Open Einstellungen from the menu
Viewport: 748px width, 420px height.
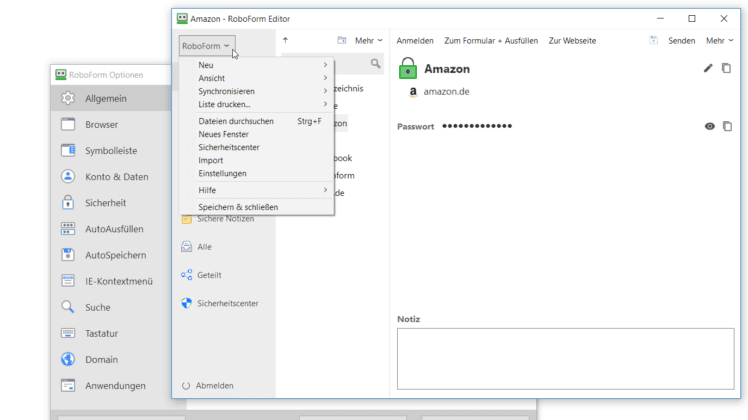coord(257,173)
